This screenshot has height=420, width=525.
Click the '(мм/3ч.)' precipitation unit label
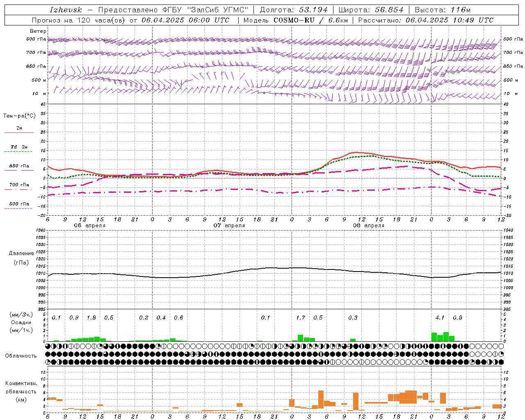coord(21,315)
